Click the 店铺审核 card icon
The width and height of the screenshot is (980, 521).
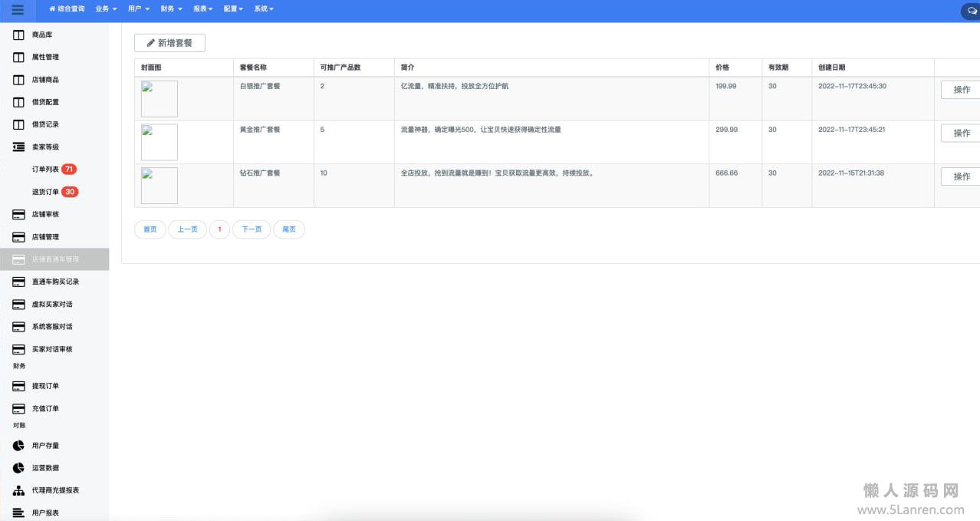pyautogui.click(x=19, y=214)
